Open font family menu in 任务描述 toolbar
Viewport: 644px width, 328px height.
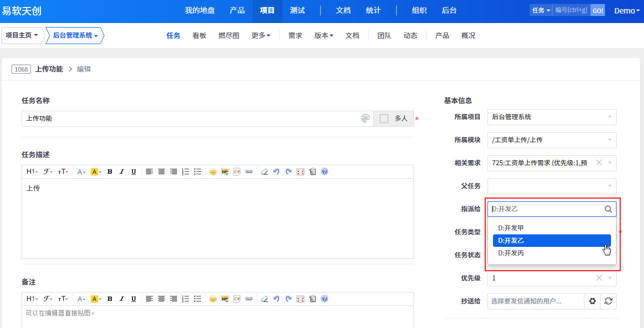tap(48, 172)
